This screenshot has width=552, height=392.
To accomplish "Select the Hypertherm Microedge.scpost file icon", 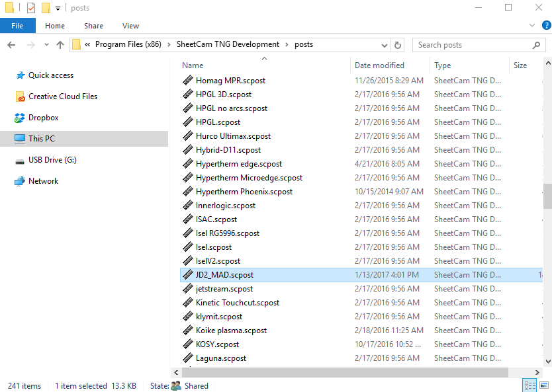I will click(188, 178).
